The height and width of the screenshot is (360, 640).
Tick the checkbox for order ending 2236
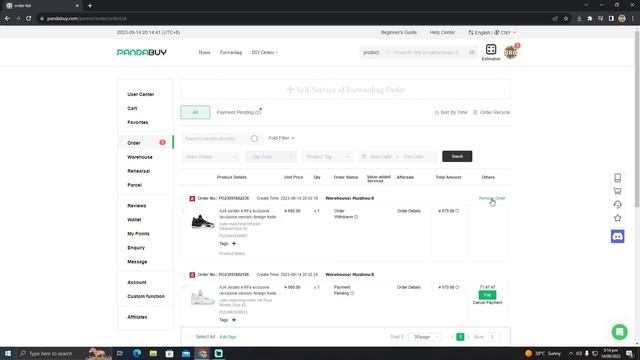(183, 198)
